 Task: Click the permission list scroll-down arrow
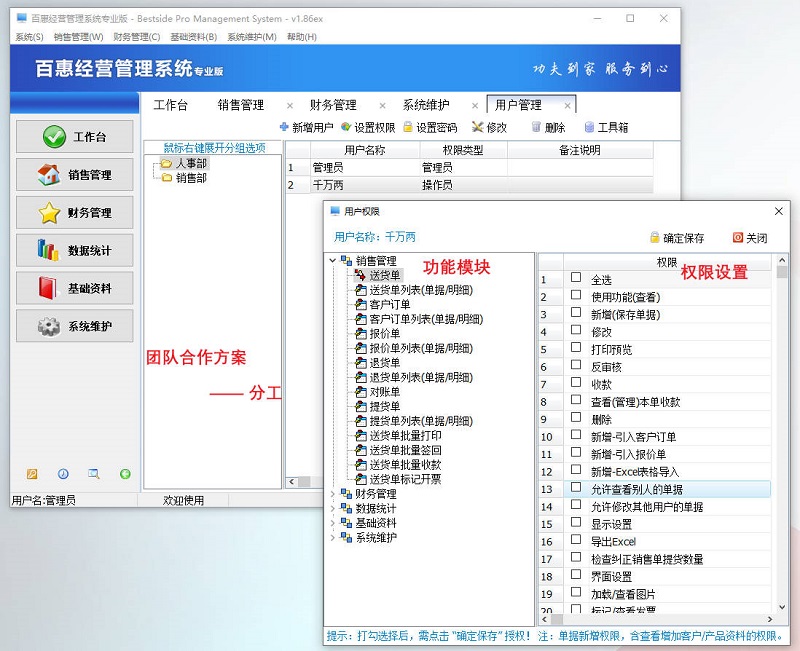(782, 607)
